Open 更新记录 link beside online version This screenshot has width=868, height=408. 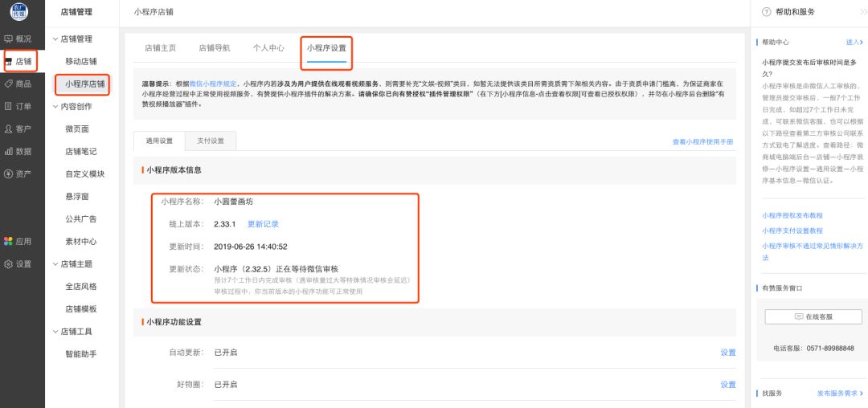263,224
